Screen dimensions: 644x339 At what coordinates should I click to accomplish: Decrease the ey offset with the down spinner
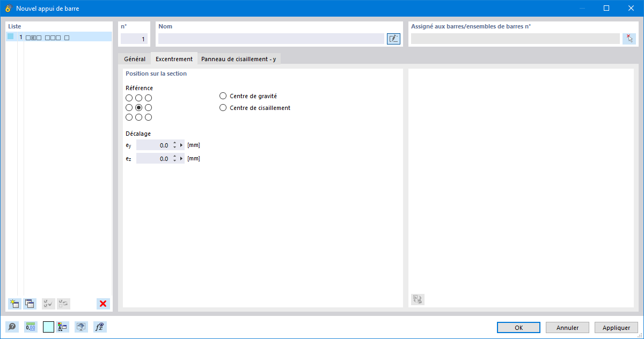tap(175, 148)
